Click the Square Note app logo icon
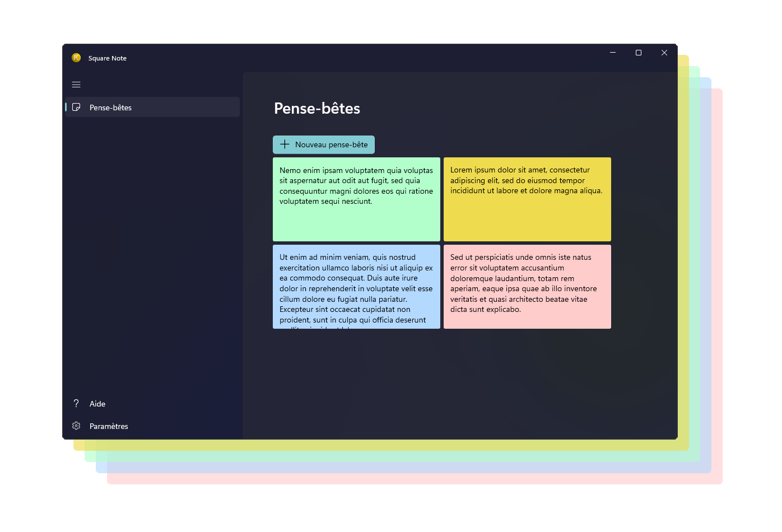 click(x=76, y=58)
